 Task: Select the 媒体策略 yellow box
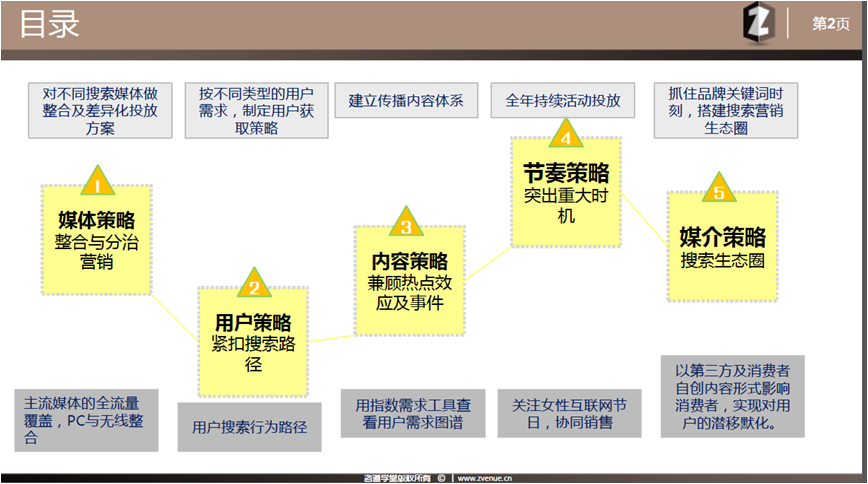pos(96,240)
